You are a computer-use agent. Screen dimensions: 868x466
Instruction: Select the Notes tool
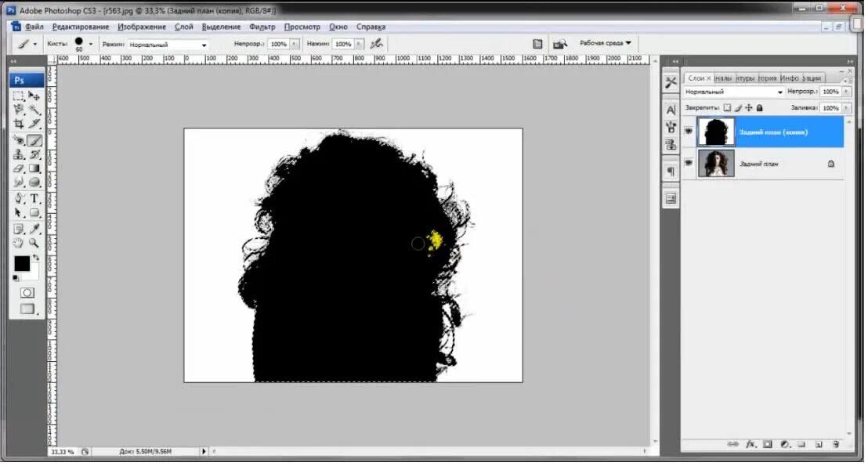(18, 229)
